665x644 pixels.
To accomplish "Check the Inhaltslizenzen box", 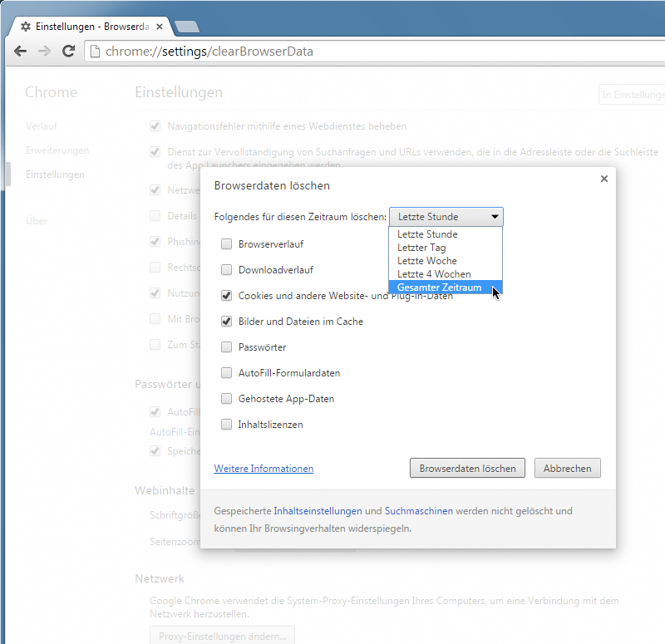I will tap(226, 425).
